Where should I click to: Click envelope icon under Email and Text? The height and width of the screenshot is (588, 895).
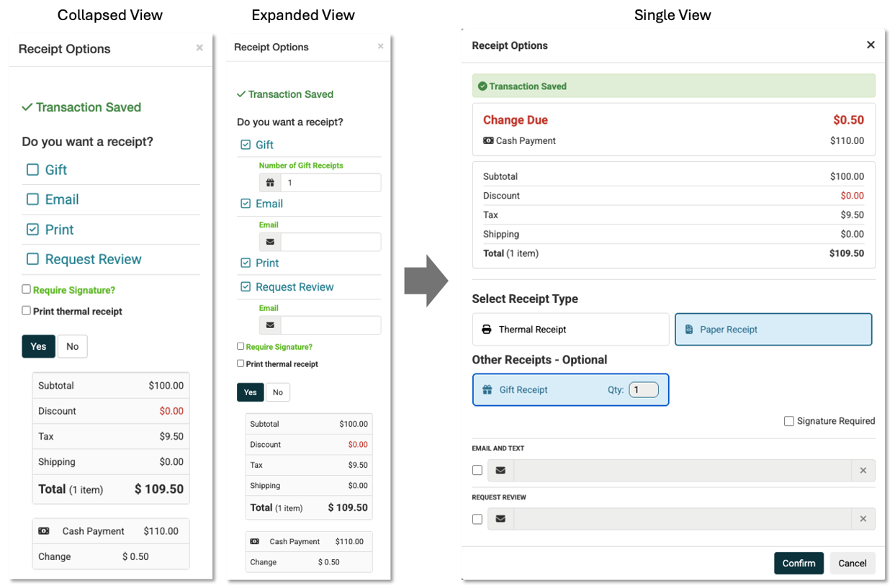pos(500,471)
